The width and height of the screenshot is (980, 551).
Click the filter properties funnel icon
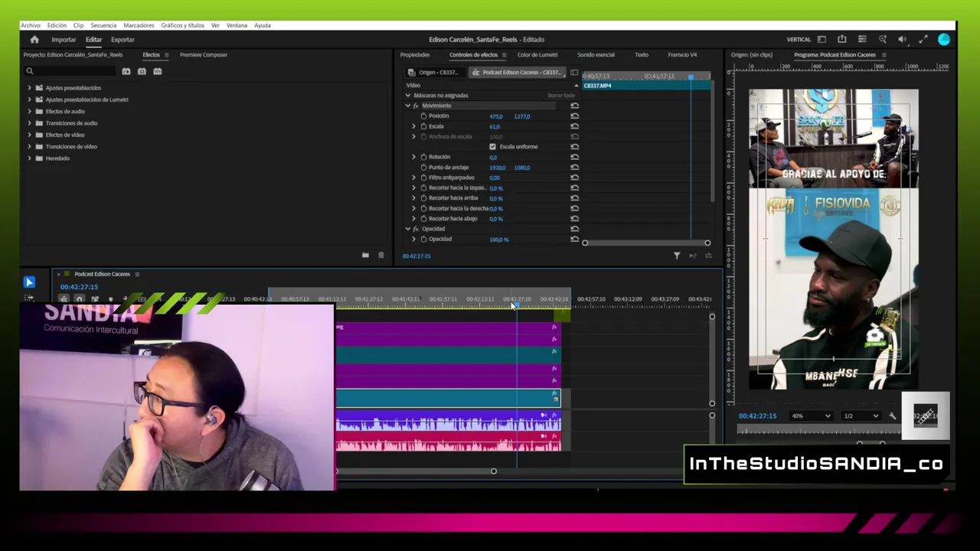[x=677, y=256]
